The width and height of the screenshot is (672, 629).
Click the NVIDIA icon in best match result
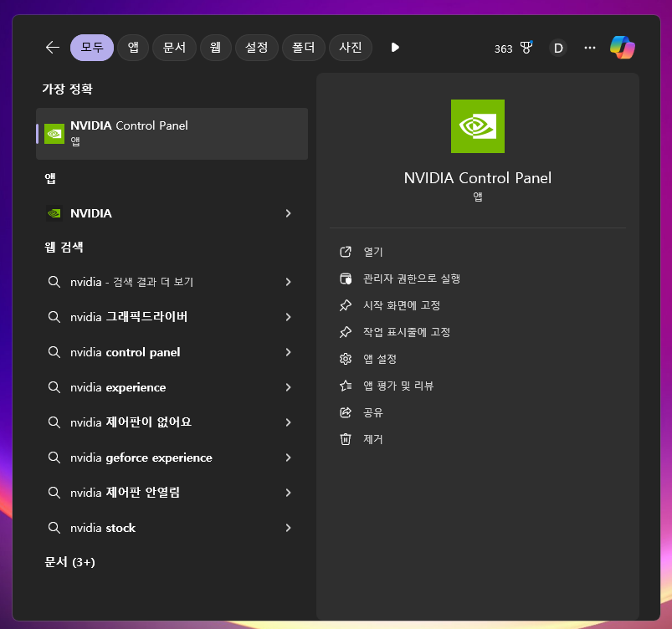click(x=54, y=134)
